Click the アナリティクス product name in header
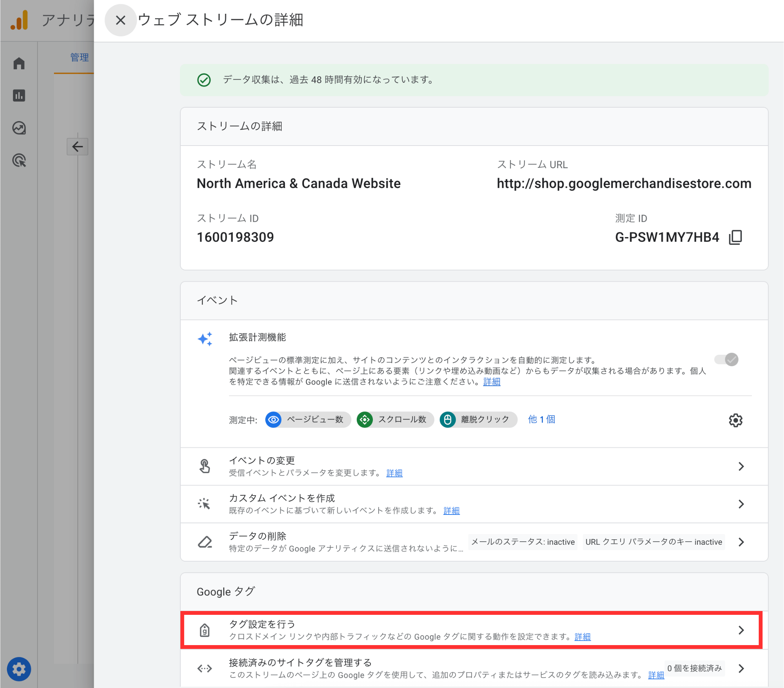This screenshot has height=688, width=784. (x=68, y=20)
